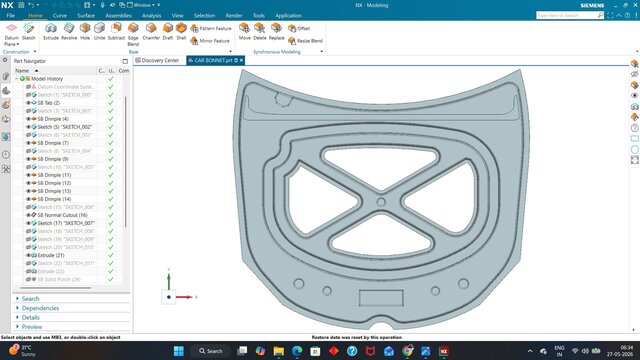Screen dimensions: 640x360
Task: Click the Save icon in title bar
Action: (x=21, y=5)
